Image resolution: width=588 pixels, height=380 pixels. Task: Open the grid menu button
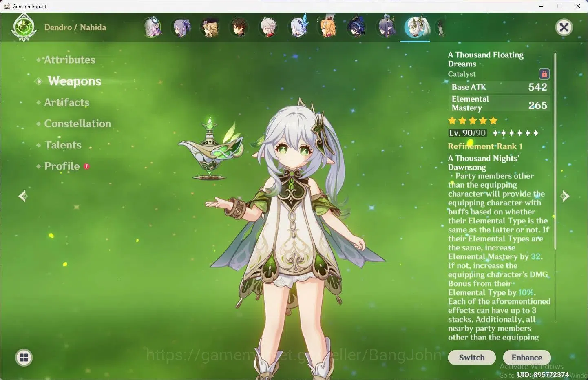pyautogui.click(x=24, y=358)
